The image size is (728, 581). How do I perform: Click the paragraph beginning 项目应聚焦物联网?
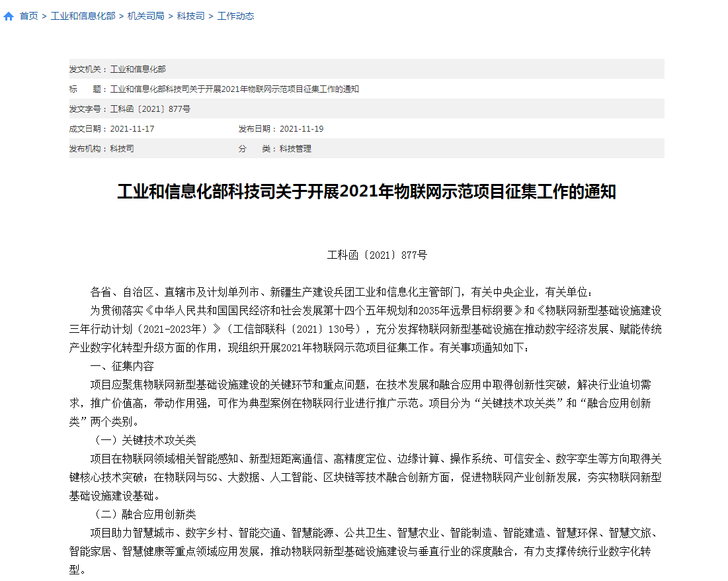(x=360, y=404)
